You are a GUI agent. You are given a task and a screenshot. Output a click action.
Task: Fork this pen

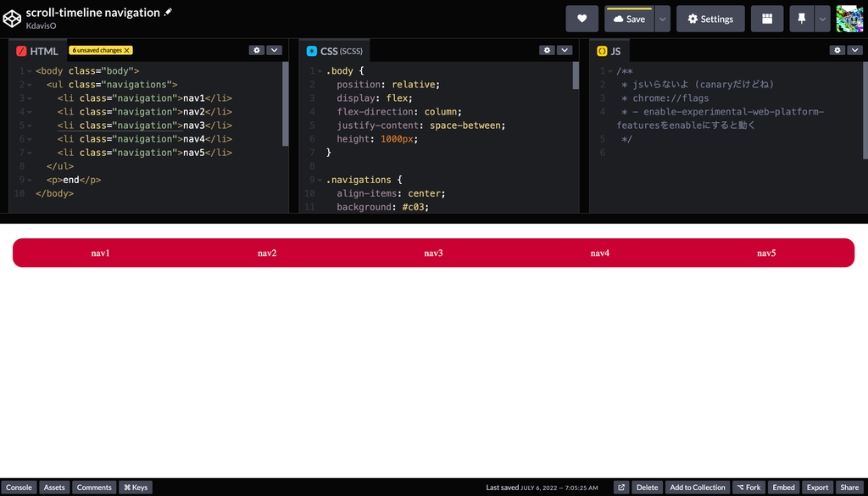(749, 488)
